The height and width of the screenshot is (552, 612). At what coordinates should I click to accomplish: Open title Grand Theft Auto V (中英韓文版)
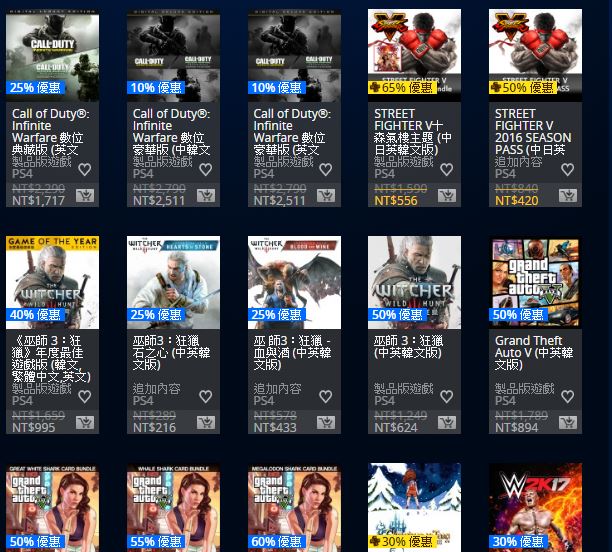pos(534,353)
